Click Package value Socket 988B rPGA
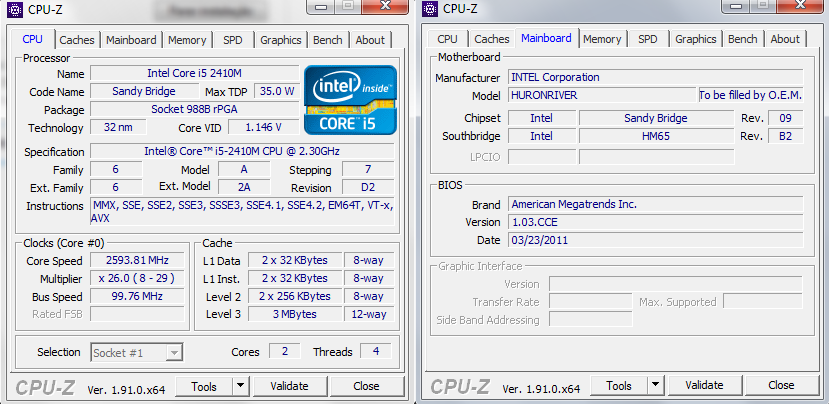This screenshot has height=404, width=829. [x=195, y=109]
